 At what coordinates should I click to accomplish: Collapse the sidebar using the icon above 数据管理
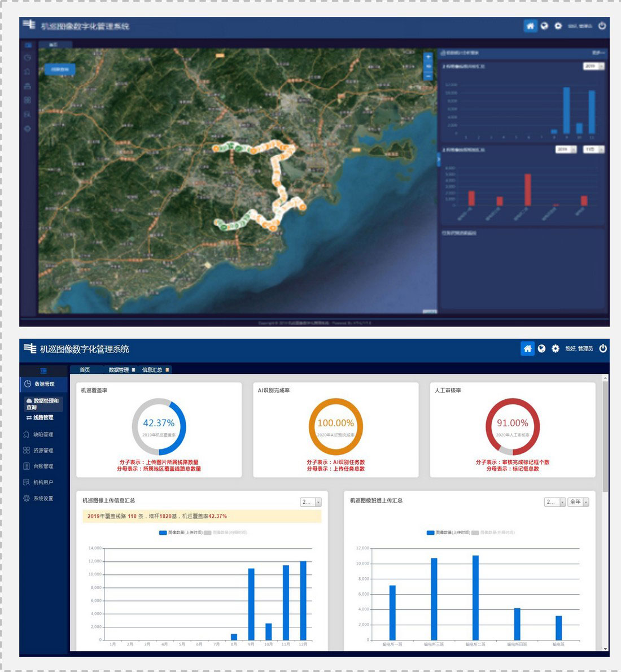[x=43, y=370]
